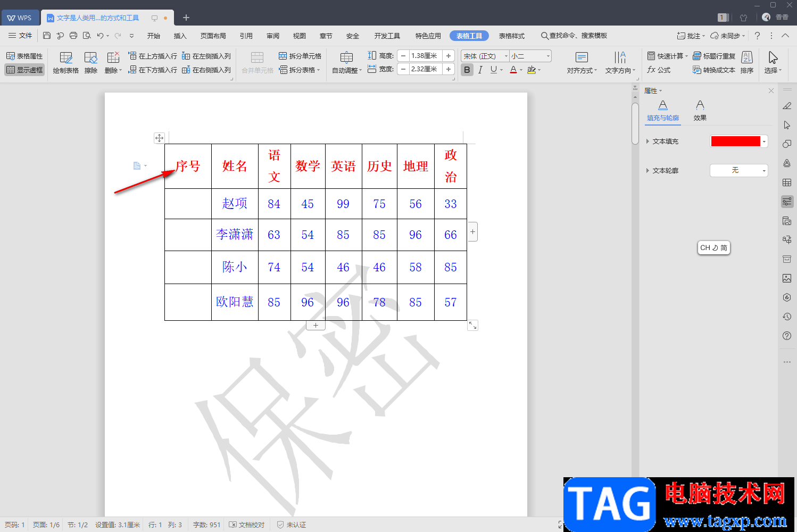
Task: Open the Select (选择) cursor dropdown
Action: [773, 63]
